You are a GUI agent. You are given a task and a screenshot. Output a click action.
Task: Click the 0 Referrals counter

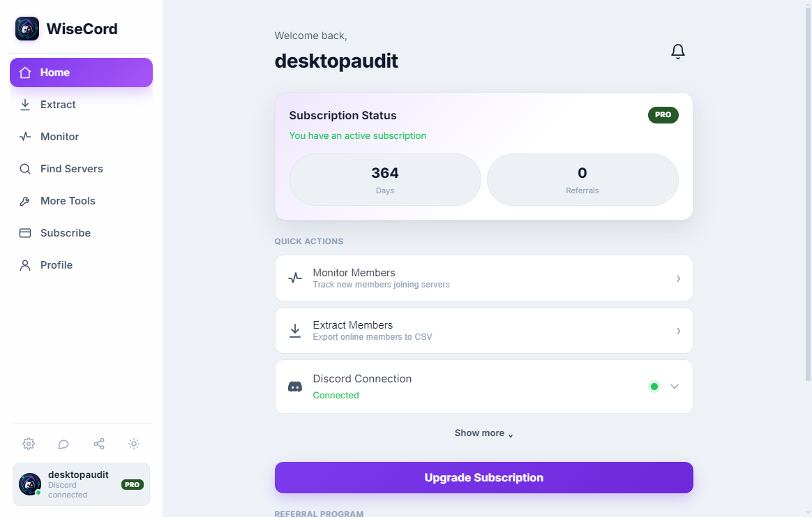click(x=582, y=180)
